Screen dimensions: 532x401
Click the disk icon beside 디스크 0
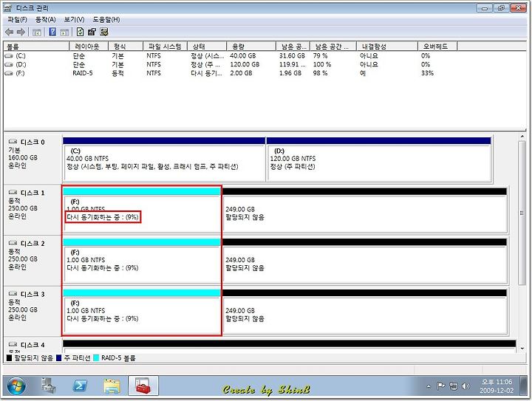coord(13,142)
